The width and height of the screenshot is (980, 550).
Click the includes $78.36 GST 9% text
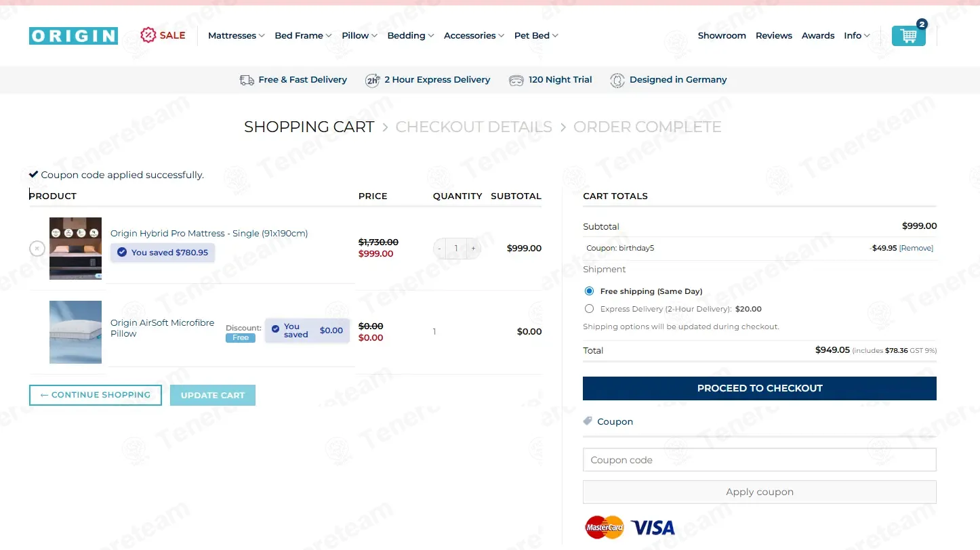[895, 351]
